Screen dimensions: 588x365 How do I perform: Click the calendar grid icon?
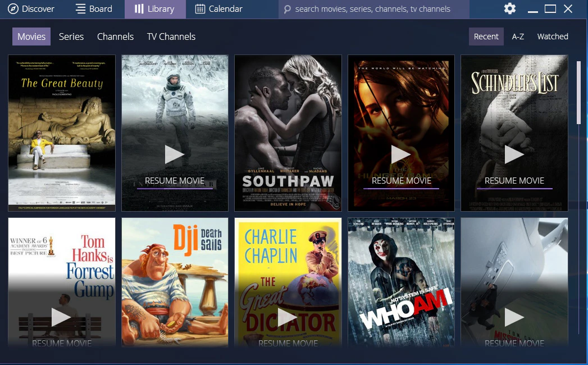(200, 9)
